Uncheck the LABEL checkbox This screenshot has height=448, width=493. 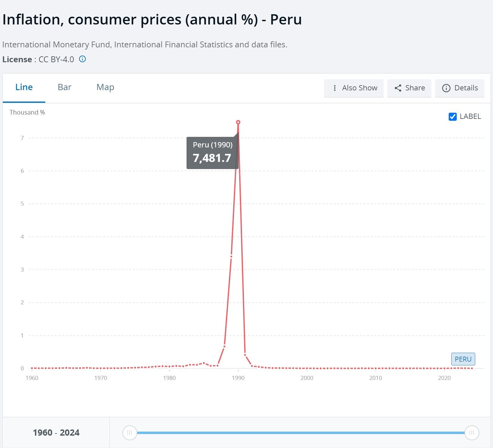pyautogui.click(x=452, y=117)
